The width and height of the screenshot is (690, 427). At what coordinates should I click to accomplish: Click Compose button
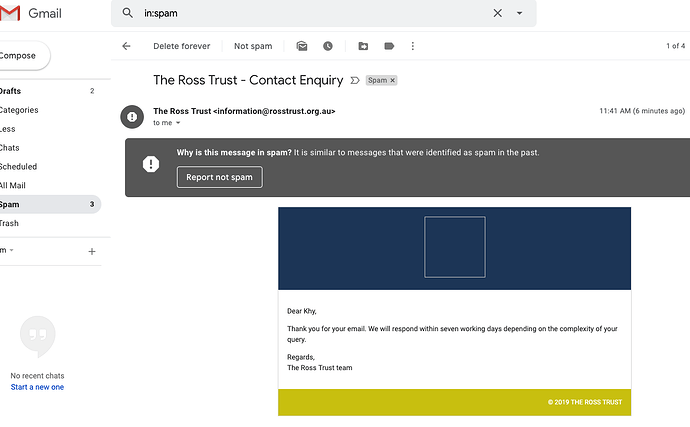click(x=22, y=56)
